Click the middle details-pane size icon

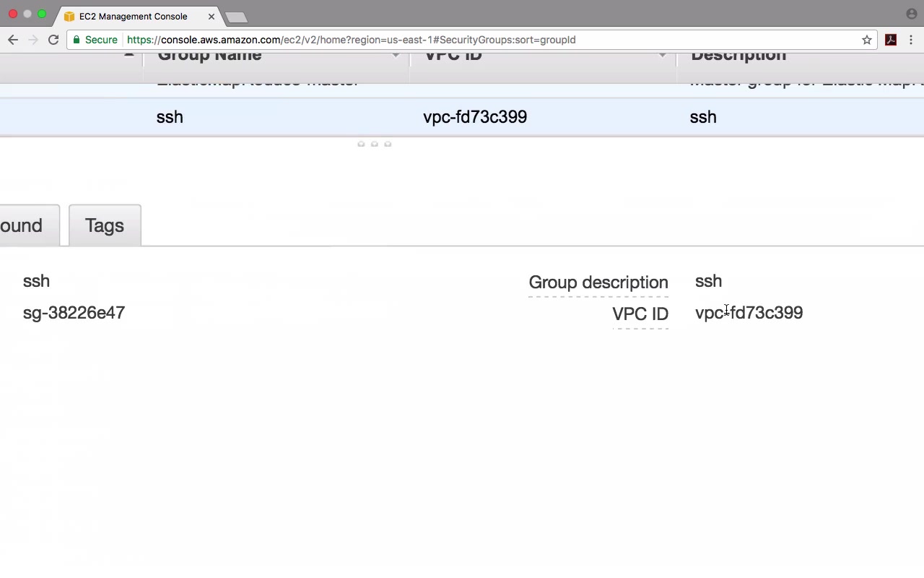(374, 144)
